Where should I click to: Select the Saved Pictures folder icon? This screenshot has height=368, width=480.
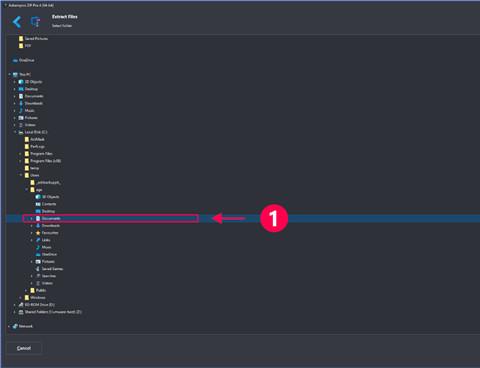[21, 39]
